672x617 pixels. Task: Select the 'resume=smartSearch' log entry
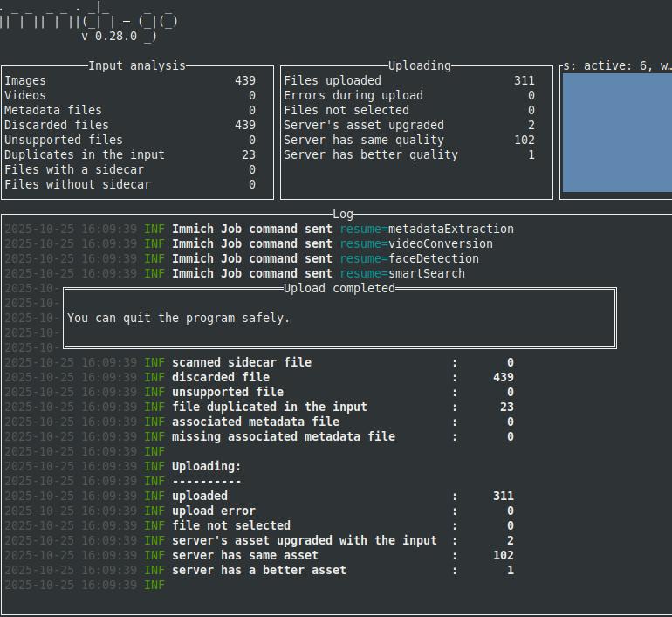[x=402, y=273]
